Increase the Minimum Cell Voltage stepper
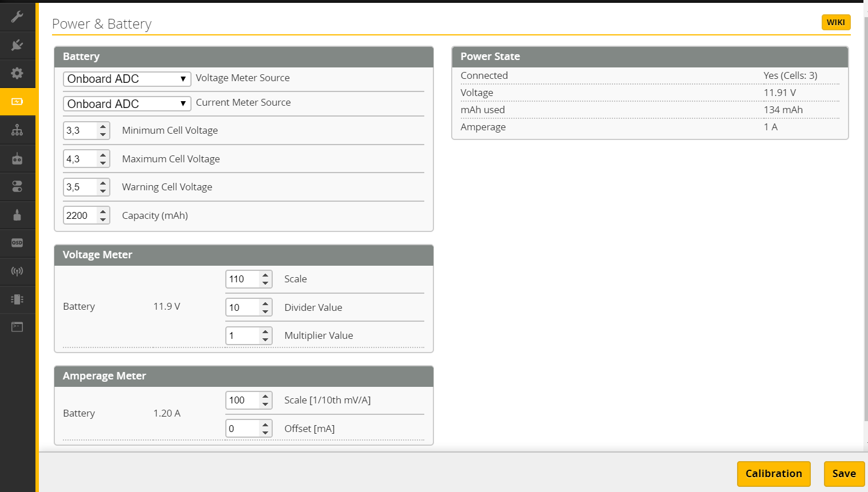The image size is (868, 492). tap(103, 127)
